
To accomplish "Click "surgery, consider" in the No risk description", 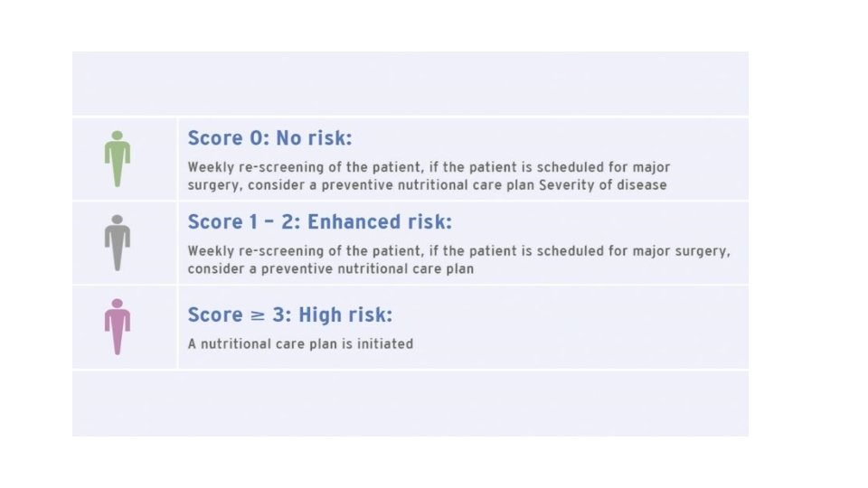I will [x=243, y=185].
